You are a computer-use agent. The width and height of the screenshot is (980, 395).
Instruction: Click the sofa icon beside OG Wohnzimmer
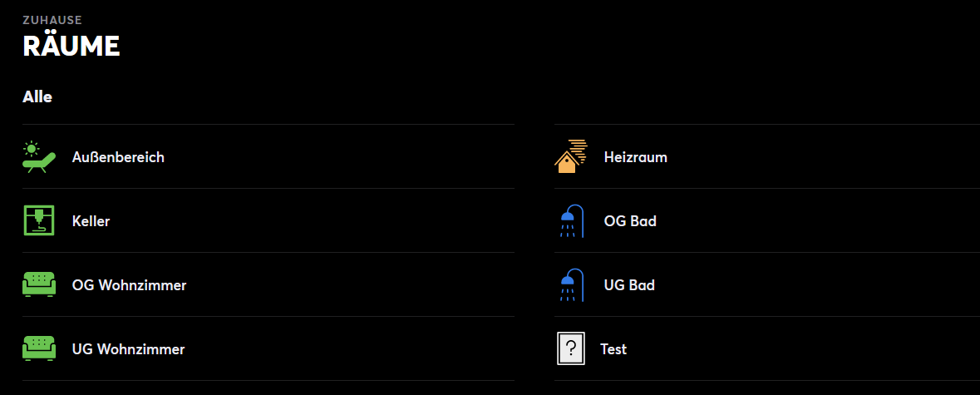tap(39, 285)
